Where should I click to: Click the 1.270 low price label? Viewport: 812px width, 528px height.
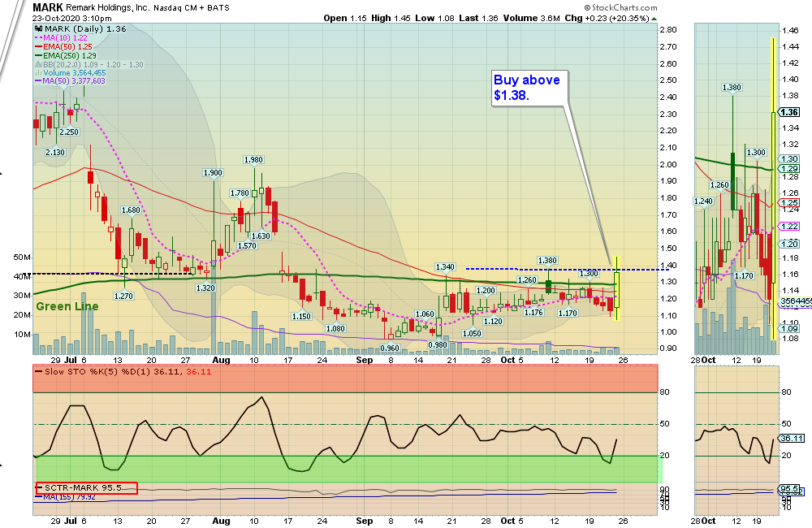(123, 296)
